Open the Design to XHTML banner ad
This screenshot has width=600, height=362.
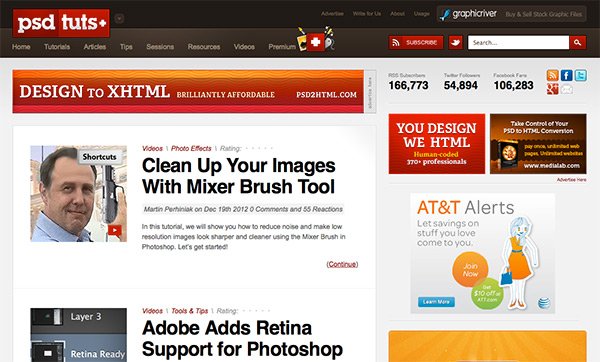pyautogui.click(x=188, y=91)
